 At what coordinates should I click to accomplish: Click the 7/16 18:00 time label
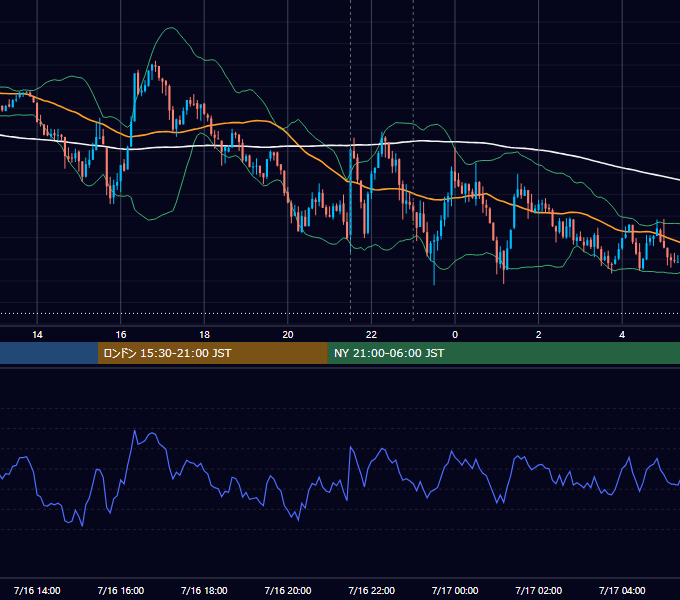(204, 590)
